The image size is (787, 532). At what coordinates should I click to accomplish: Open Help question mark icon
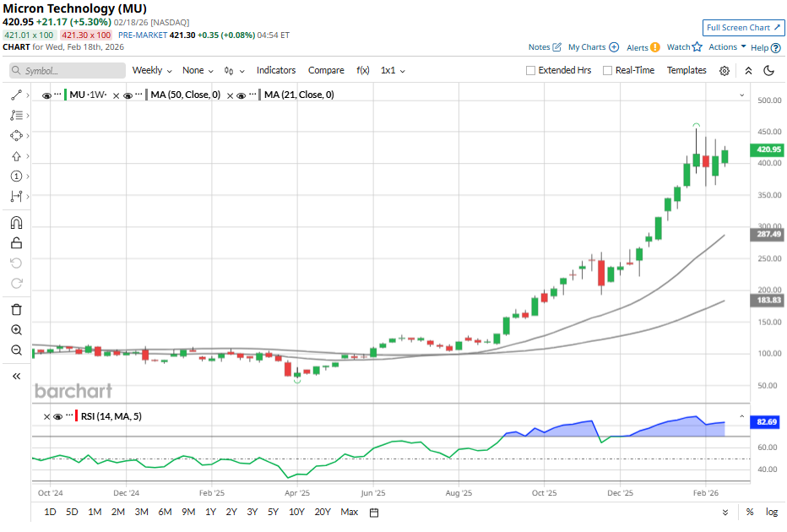[776, 48]
